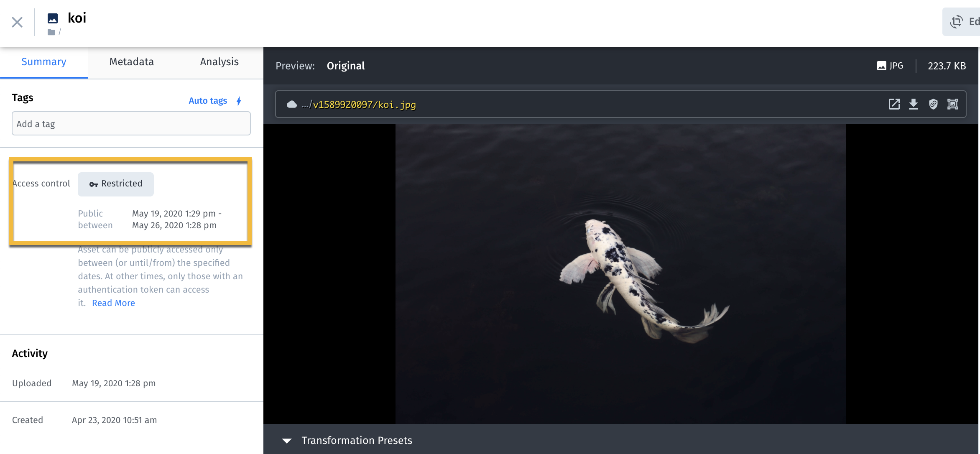This screenshot has height=454, width=980.
Task: Download the koi.jpg asset
Action: point(914,104)
